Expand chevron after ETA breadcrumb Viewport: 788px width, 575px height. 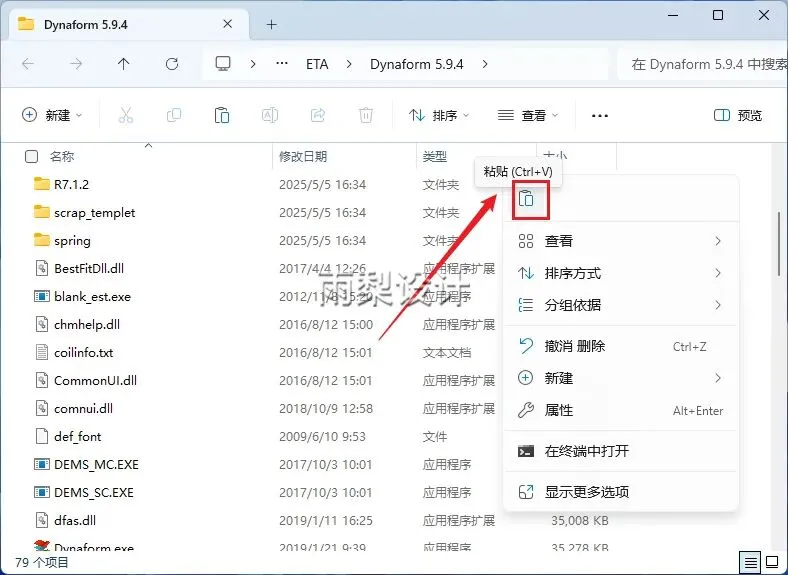(x=349, y=64)
